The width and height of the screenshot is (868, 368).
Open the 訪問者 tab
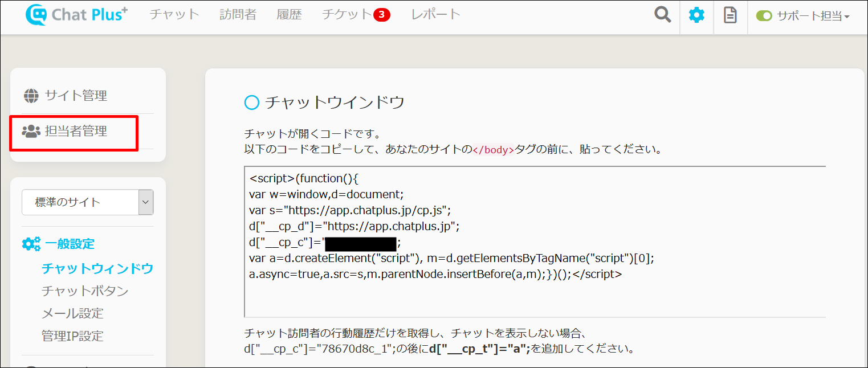238,15
